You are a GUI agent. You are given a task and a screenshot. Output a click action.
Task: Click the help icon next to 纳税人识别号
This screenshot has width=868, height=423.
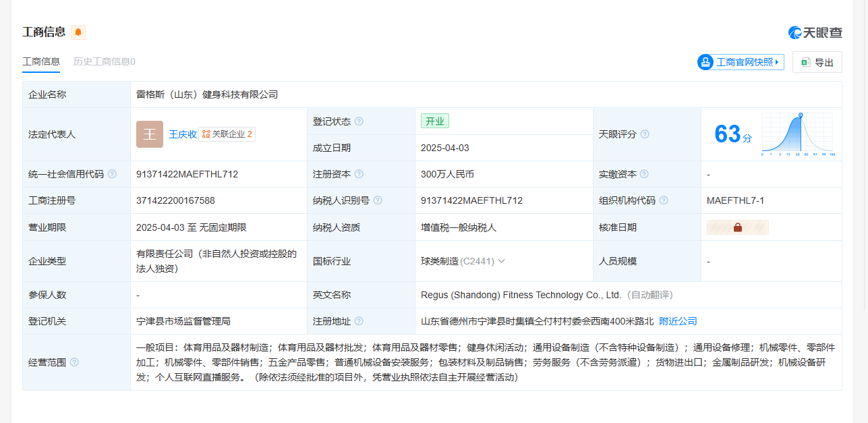point(378,200)
